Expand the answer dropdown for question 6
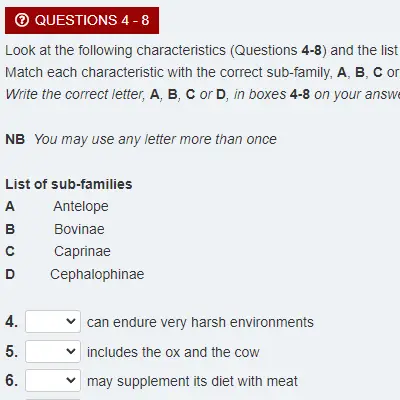400x400 pixels. point(53,380)
